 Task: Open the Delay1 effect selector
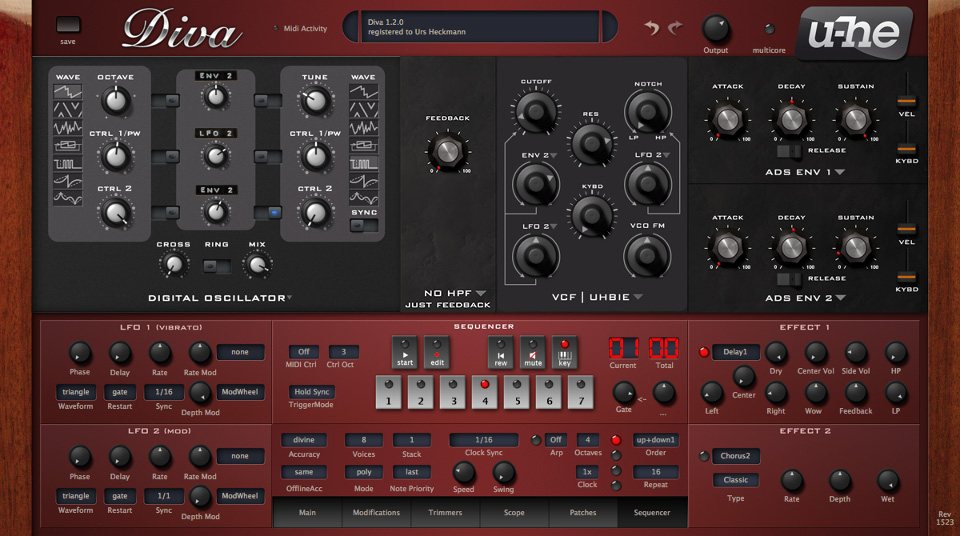735,352
